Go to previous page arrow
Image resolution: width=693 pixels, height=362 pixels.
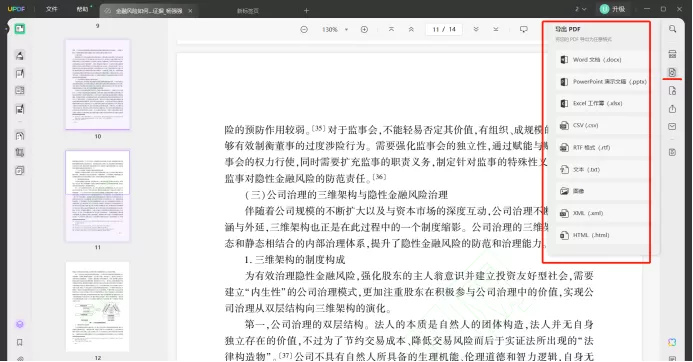pyautogui.click(x=411, y=30)
